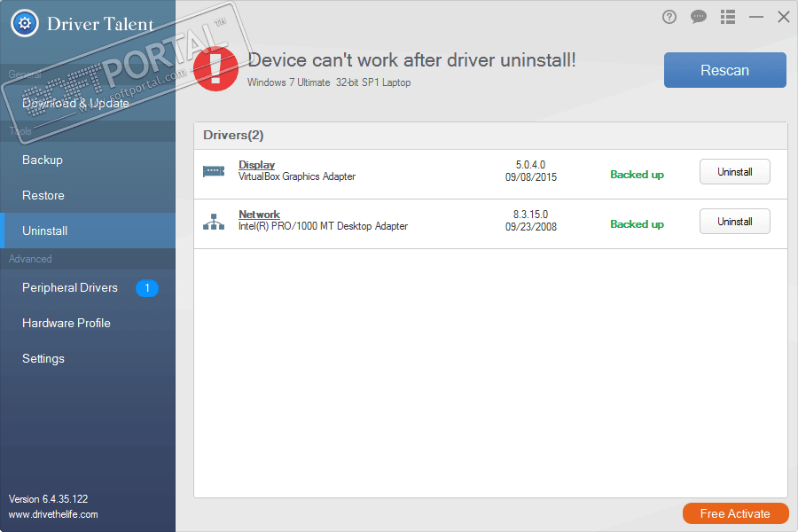This screenshot has height=532, width=798.
Task: Go to Download & Update section
Action: (88, 104)
